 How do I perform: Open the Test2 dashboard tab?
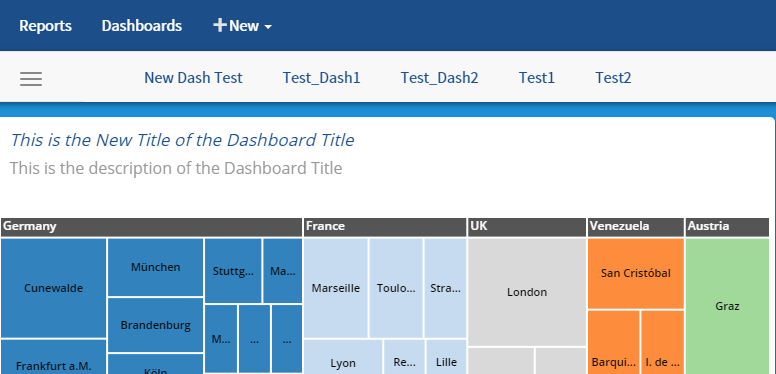pos(613,78)
